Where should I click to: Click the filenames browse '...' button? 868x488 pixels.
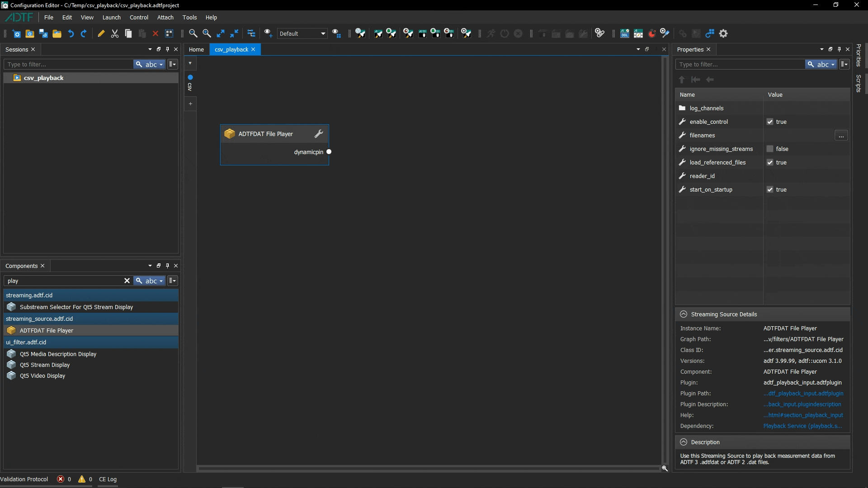tap(841, 136)
